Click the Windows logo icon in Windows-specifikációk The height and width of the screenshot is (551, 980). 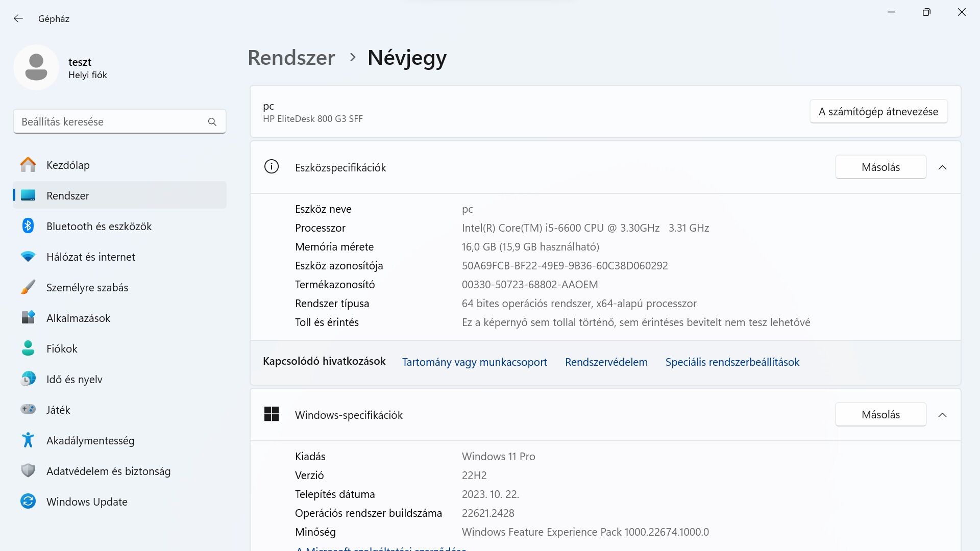pos(272,414)
